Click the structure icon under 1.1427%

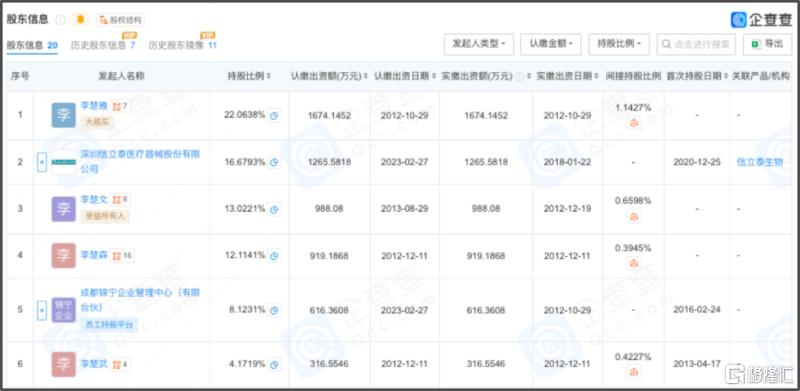(x=633, y=123)
